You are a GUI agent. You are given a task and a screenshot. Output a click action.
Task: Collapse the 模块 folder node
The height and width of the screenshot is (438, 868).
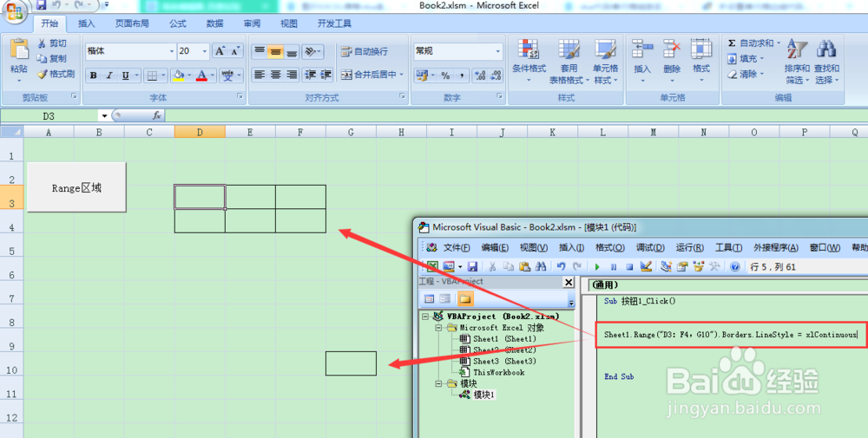pos(438,383)
